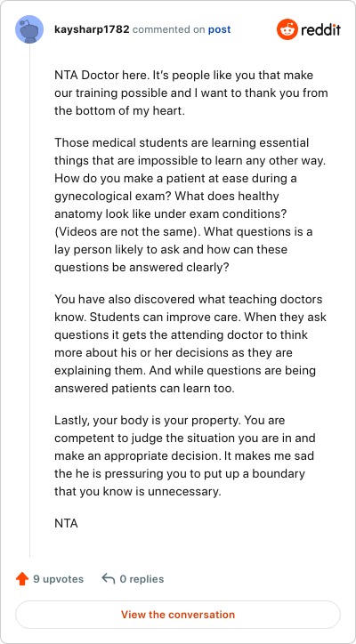The width and height of the screenshot is (356, 644).
Task: Open the kaysharp1782 username link
Action: pos(92,29)
